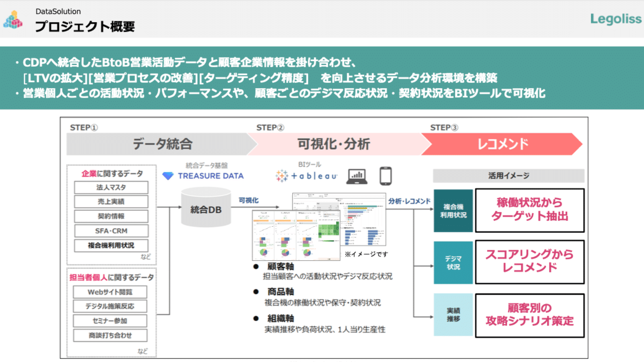The image size is (644, 362).
Task: Click the 統合DB database cylinder
Action: 206,208
